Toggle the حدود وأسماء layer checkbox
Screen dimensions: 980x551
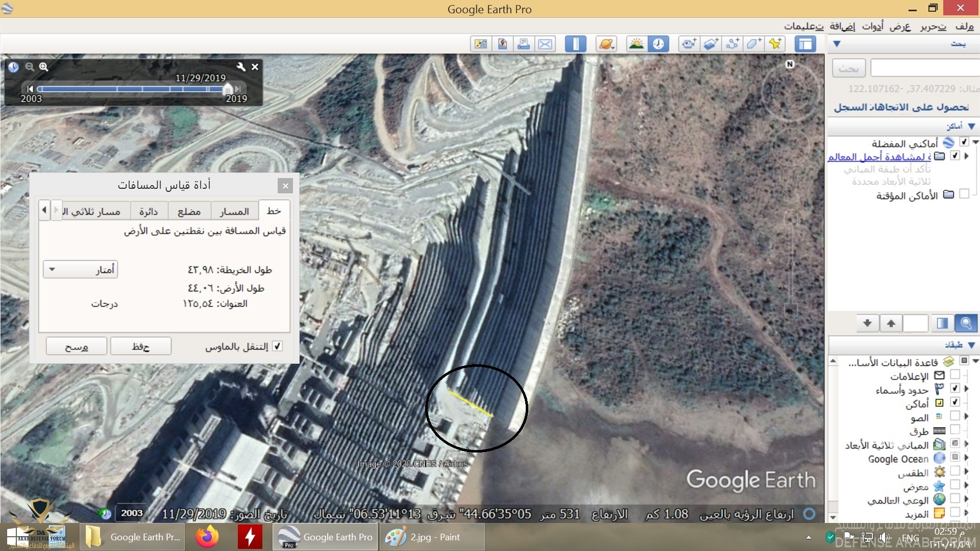955,388
